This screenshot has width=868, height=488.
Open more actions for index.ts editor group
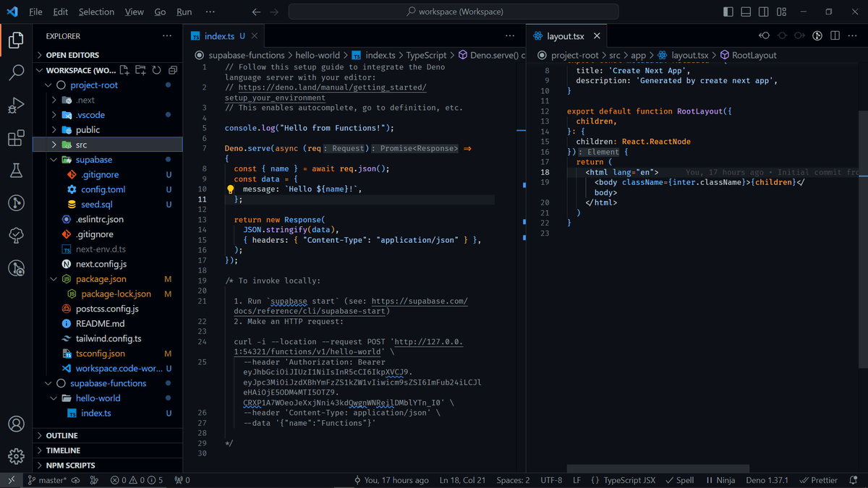click(510, 36)
